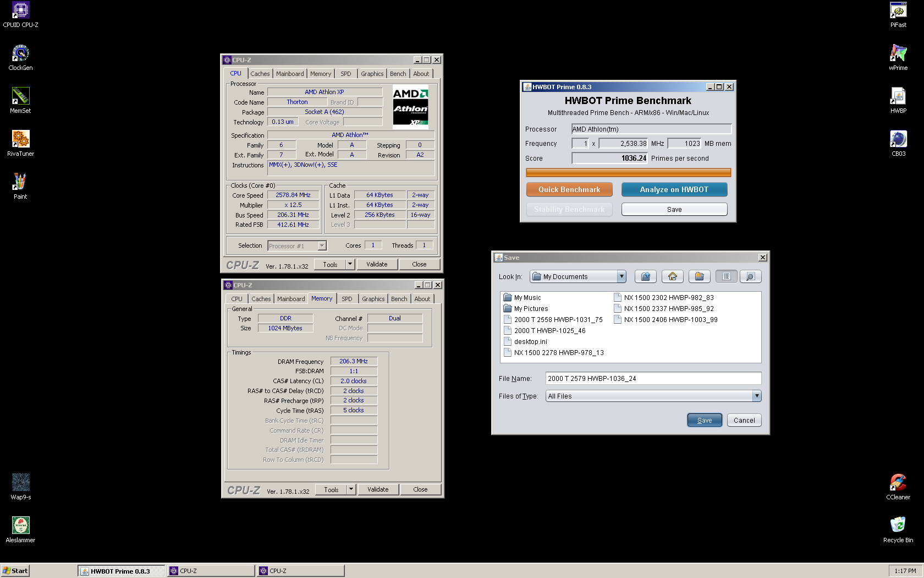Click Validate in top CPU-Z window
Screen dimensions: 924x578
coord(377,264)
